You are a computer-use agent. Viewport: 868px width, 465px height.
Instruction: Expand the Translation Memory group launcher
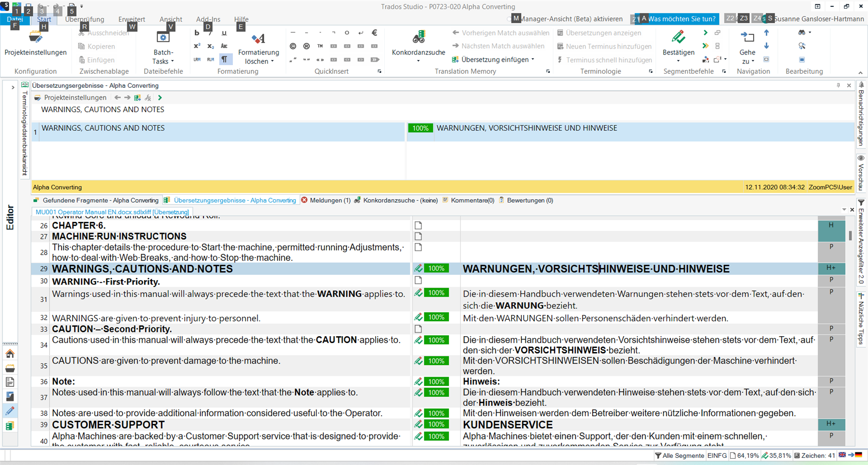pyautogui.click(x=548, y=71)
